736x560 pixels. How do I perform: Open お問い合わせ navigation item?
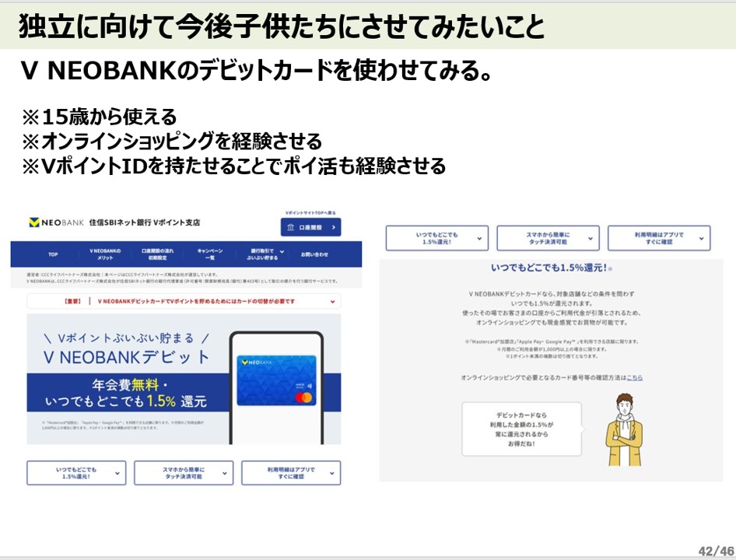point(314,254)
